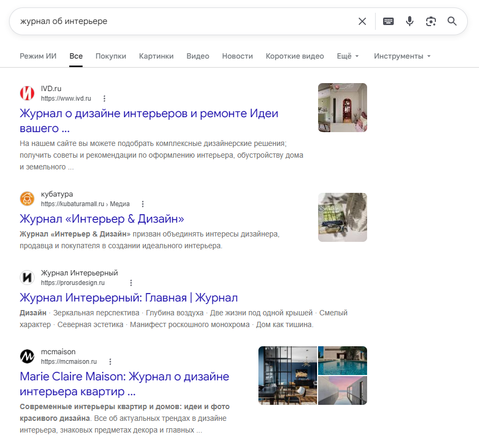
Task: Click Зеркальная перспектива in the snippet
Action: tap(96, 313)
